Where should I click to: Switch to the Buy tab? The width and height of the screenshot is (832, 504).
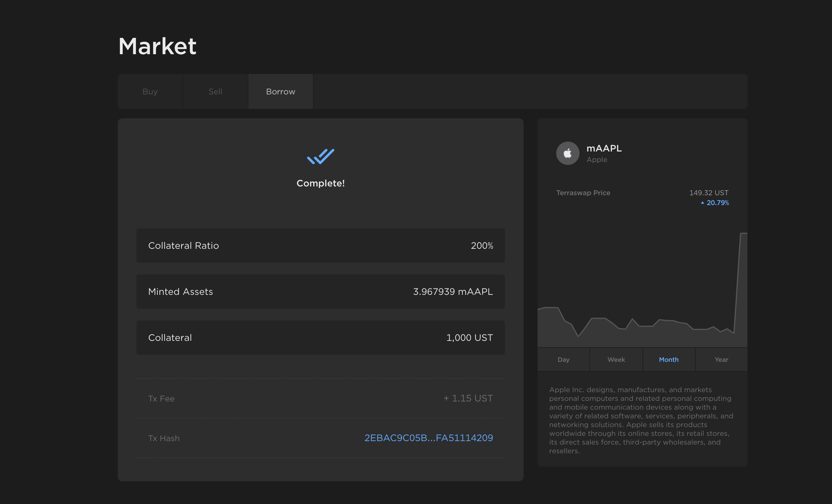coord(150,91)
